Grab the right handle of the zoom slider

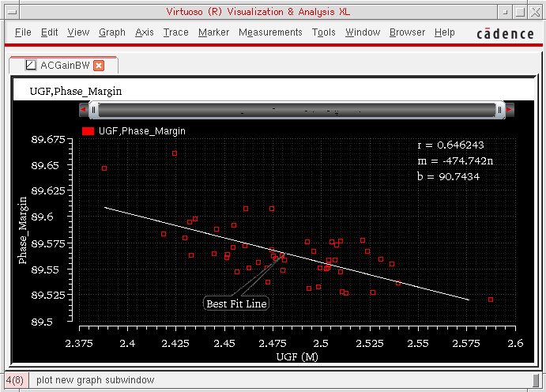pos(499,110)
